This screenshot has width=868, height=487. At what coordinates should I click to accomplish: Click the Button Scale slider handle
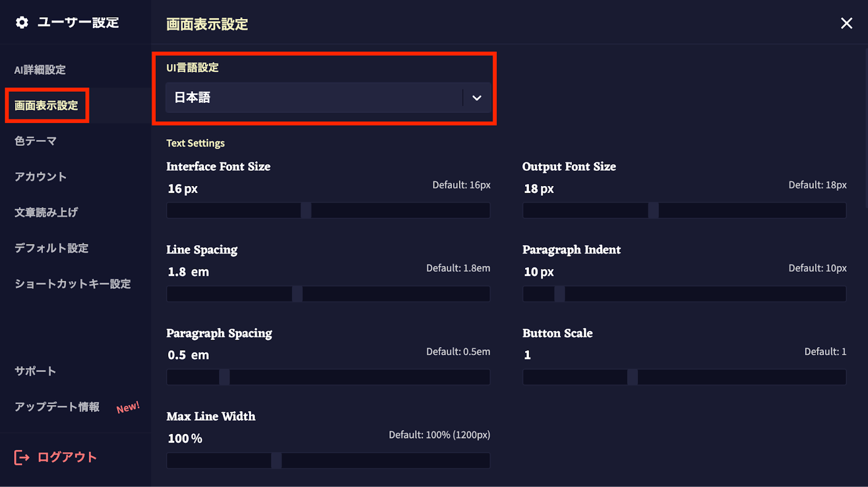[x=632, y=377]
